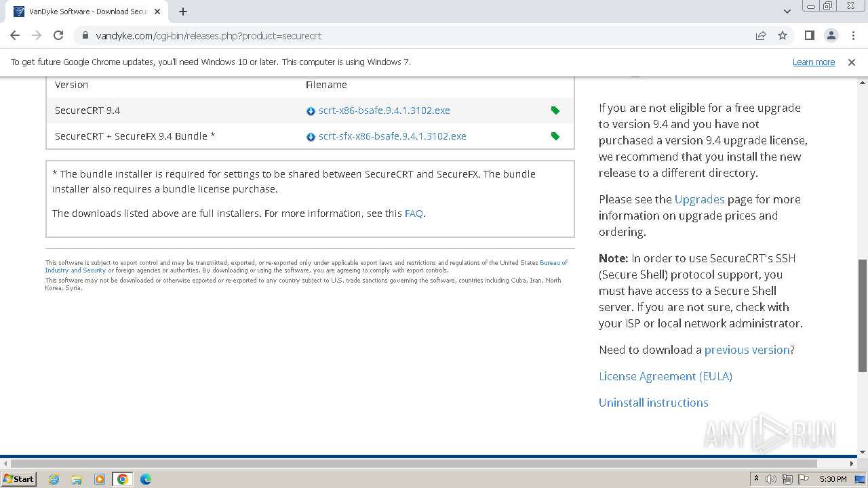Launch Internet Explorer from taskbar

pyautogui.click(x=54, y=479)
